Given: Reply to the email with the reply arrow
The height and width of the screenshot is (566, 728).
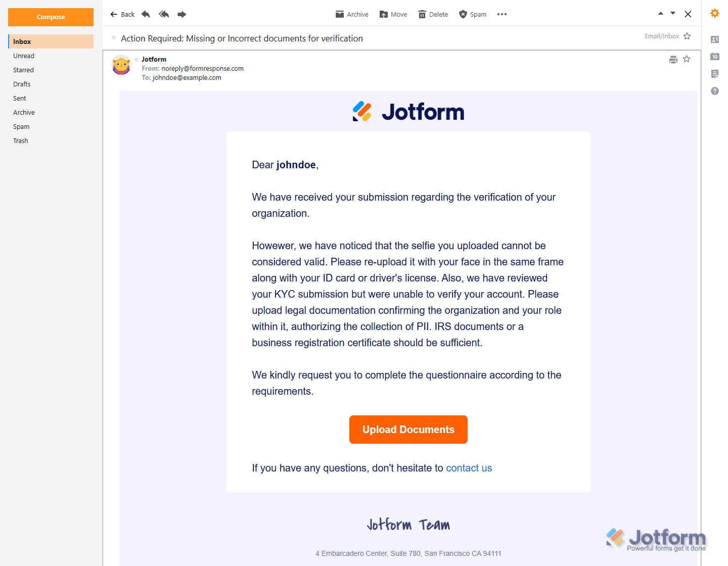Looking at the screenshot, I should tap(146, 14).
